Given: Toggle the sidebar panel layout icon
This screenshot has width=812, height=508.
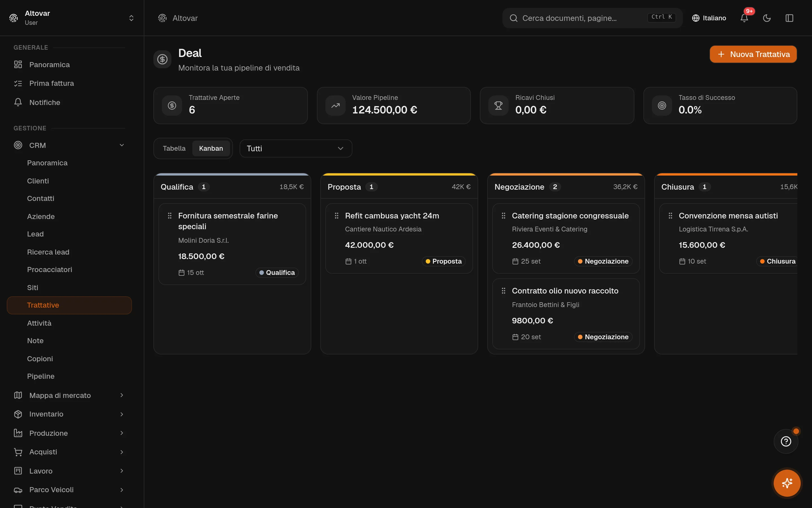Looking at the screenshot, I should [789, 18].
